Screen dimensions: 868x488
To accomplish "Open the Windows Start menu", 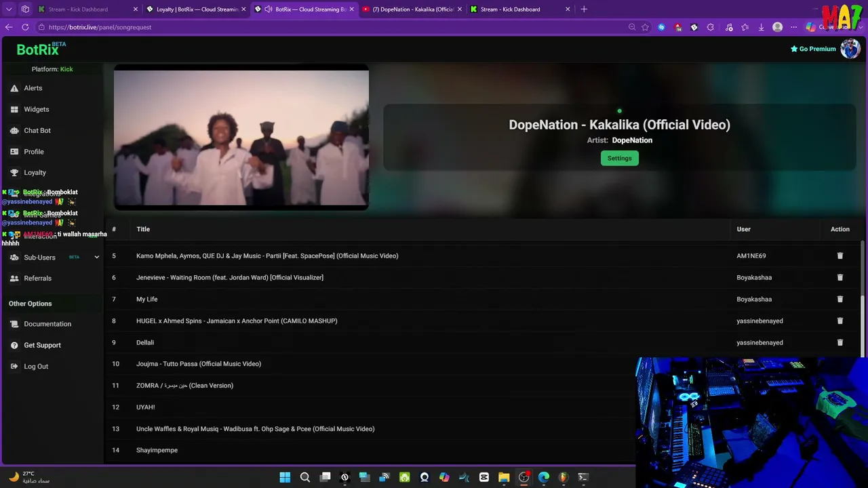I will (x=285, y=477).
